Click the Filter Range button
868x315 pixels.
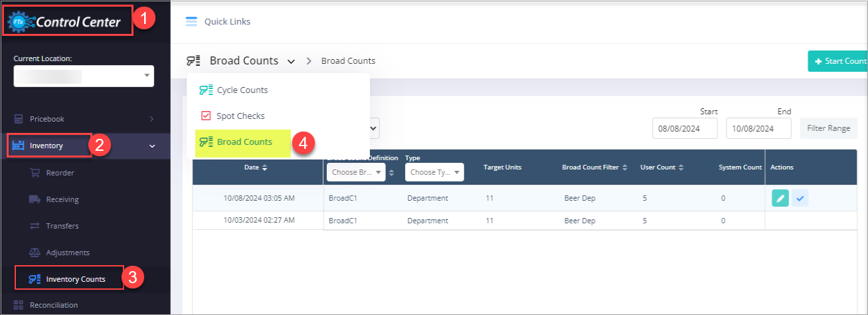click(828, 128)
